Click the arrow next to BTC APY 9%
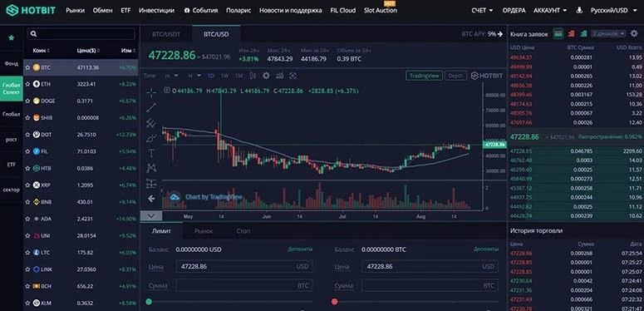644x311 pixels. [x=500, y=34]
